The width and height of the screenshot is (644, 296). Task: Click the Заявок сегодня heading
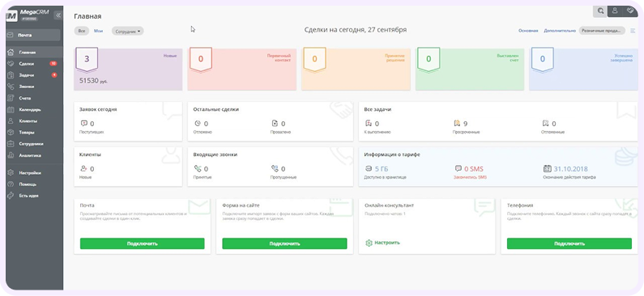click(98, 109)
